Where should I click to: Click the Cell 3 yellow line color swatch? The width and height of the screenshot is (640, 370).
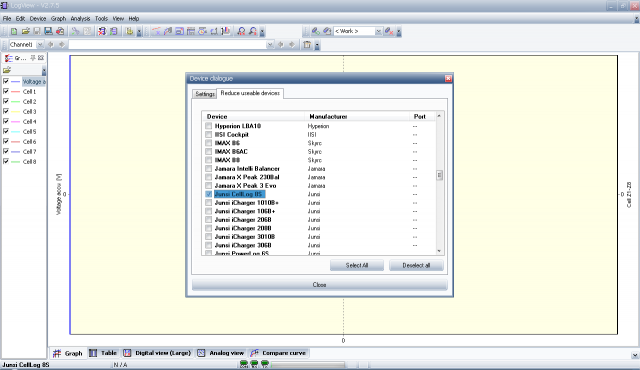(16, 111)
